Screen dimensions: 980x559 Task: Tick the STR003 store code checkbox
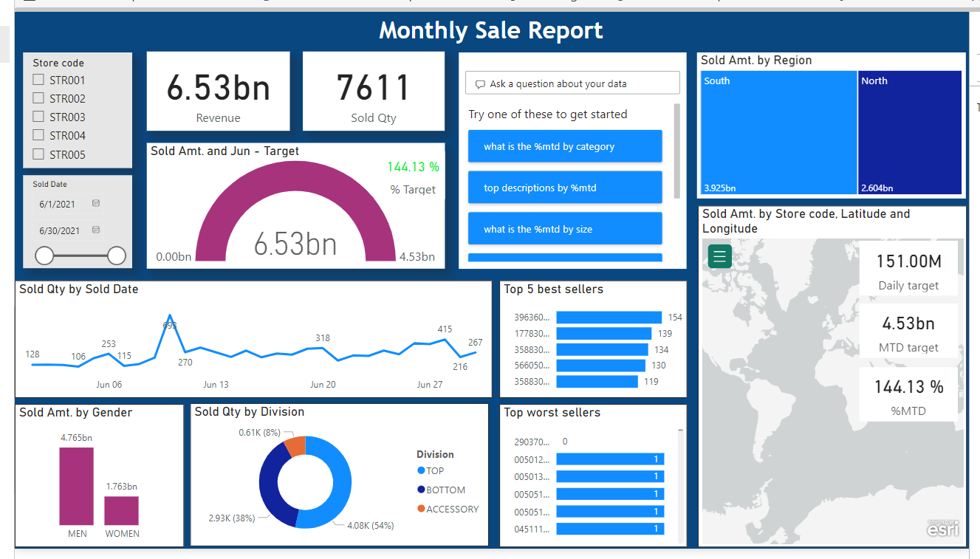tap(38, 117)
